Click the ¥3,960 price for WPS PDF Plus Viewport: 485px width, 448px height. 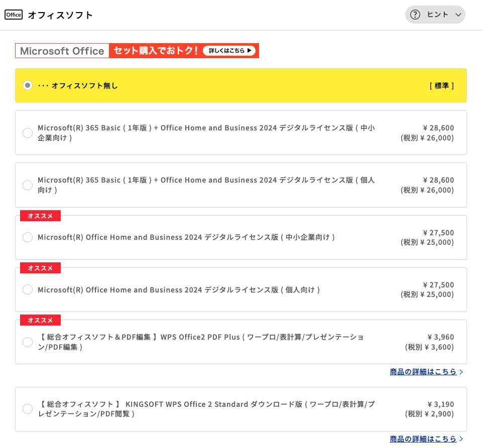click(x=440, y=337)
